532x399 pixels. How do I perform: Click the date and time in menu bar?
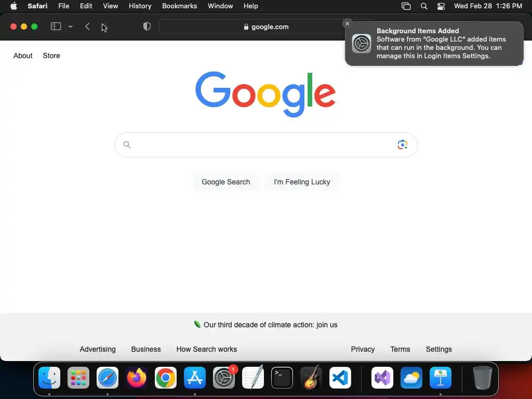tap(488, 6)
